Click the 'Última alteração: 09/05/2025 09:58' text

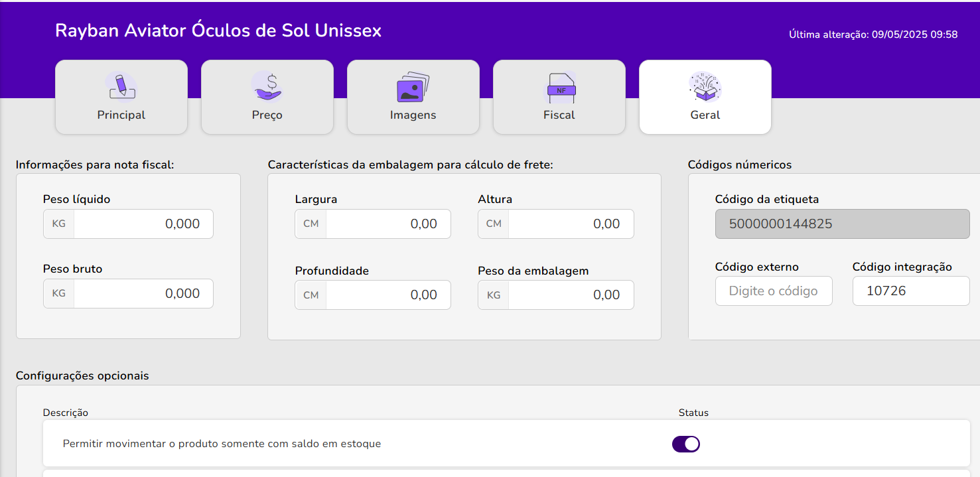[x=873, y=34]
